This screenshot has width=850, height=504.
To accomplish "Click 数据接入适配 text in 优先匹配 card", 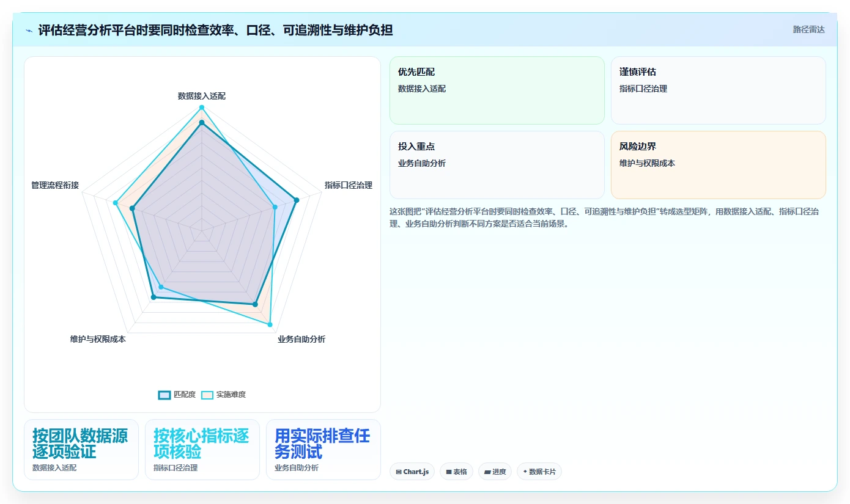I will coord(422,89).
